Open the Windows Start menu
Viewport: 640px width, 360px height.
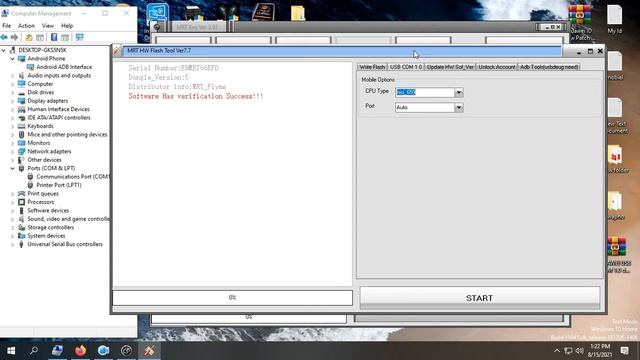[x=11, y=351]
